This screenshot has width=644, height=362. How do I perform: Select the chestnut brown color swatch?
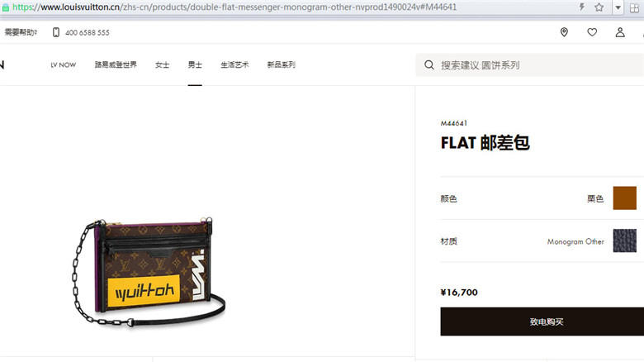pyautogui.click(x=625, y=198)
